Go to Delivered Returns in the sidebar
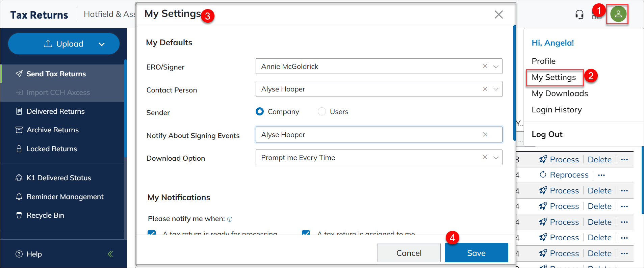This screenshot has height=268, width=644. coord(55,111)
